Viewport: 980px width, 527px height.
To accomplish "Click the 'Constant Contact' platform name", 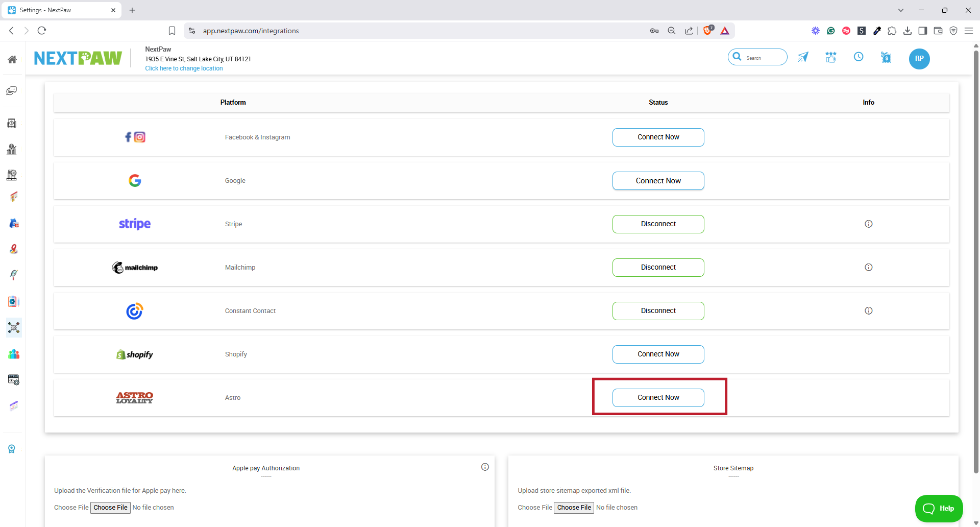I will tap(250, 310).
